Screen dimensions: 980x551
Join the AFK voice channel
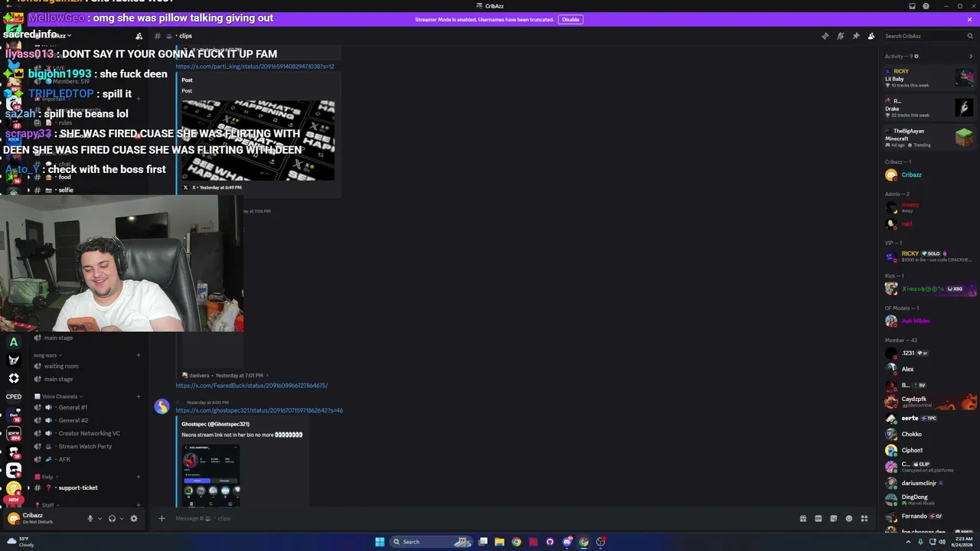(x=87, y=459)
